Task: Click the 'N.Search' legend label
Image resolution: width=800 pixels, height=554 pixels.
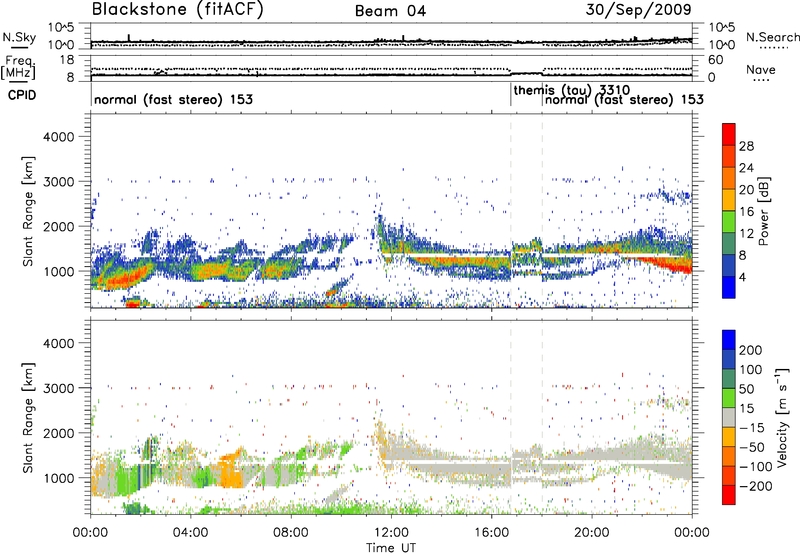Action: point(772,37)
